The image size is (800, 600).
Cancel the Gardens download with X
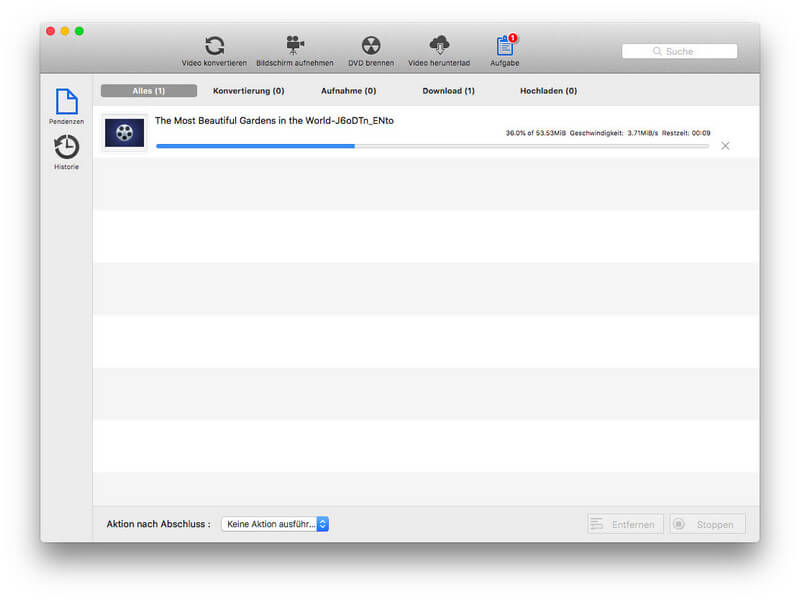tap(725, 146)
